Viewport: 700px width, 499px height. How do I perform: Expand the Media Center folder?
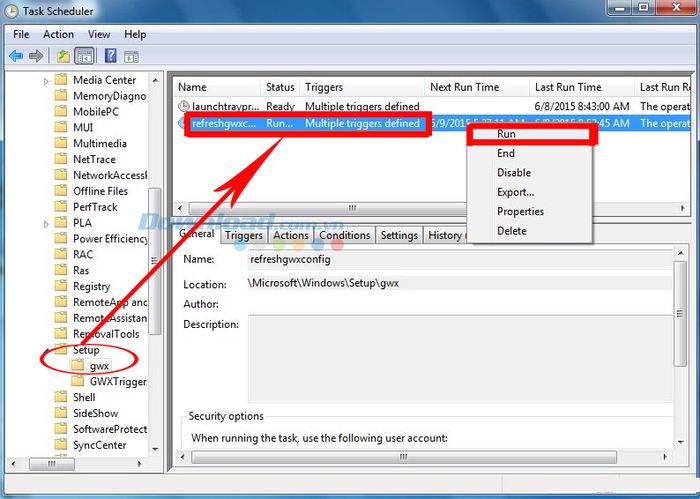coord(46,81)
